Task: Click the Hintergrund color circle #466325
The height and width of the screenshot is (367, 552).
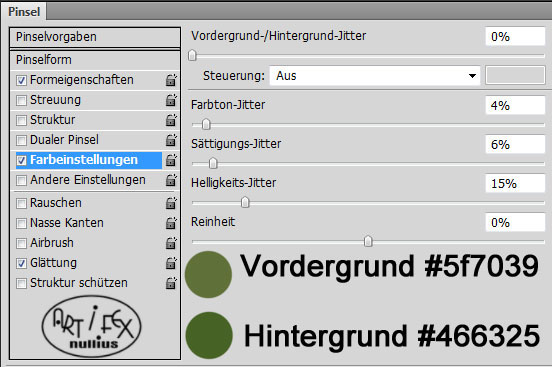Action: [209, 335]
